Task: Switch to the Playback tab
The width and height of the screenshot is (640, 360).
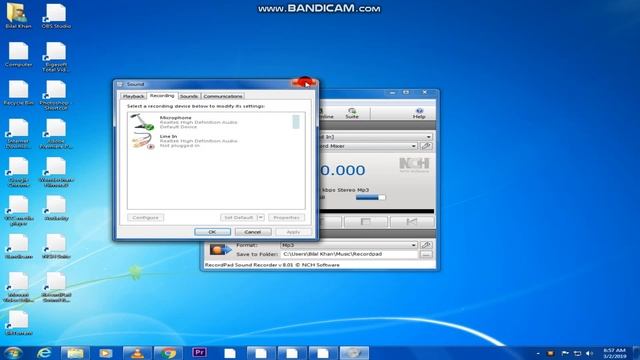Action: pyautogui.click(x=133, y=96)
